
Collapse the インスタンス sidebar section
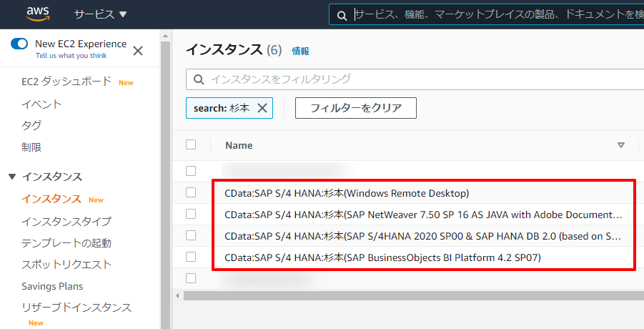pyautogui.click(x=12, y=177)
